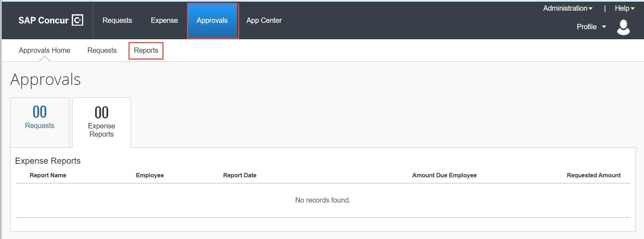Sort by Employee column header
The width and height of the screenshot is (644, 239).
coord(150,175)
